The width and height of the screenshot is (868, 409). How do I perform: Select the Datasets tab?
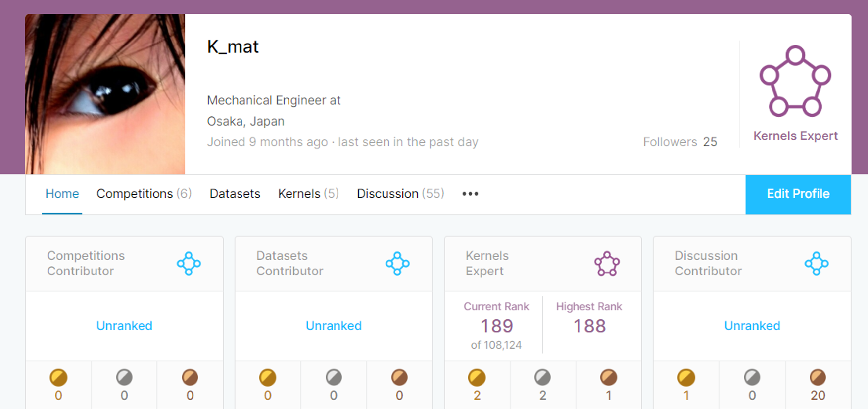point(235,194)
